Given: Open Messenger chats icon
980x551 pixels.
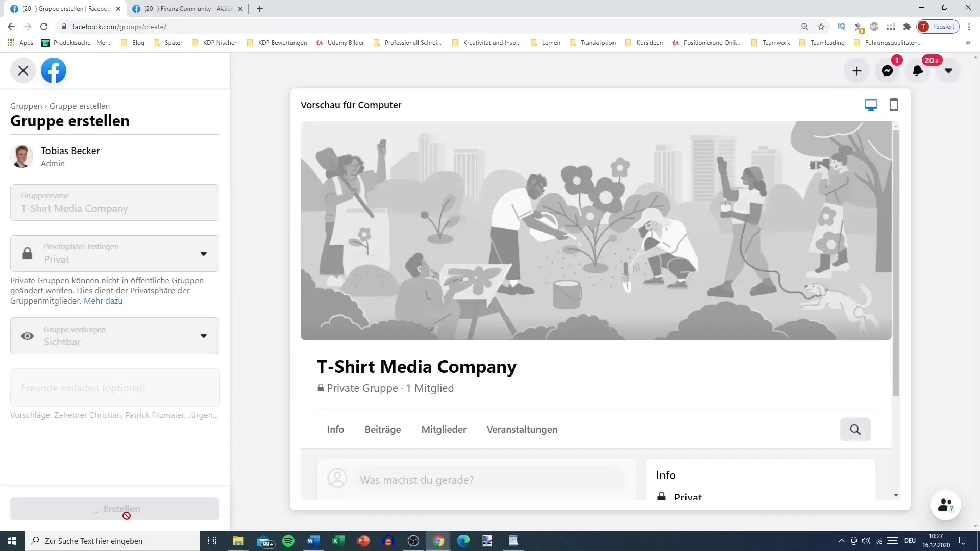Looking at the screenshot, I should click(x=888, y=71).
